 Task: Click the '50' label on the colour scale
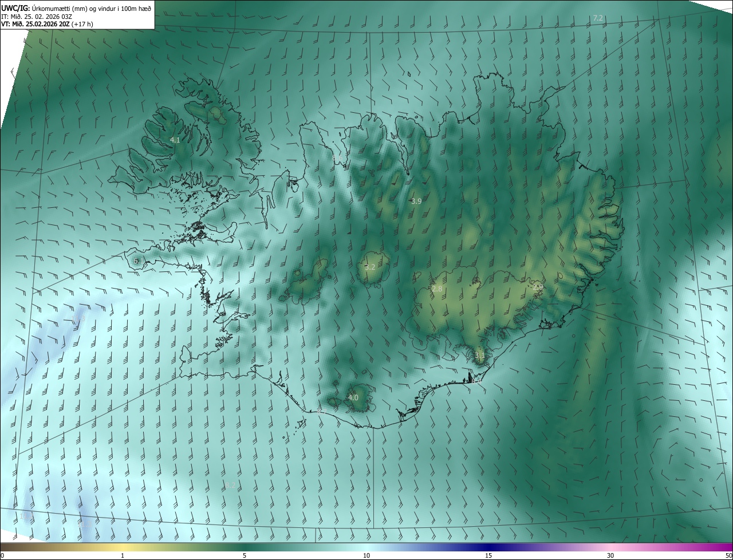(728, 555)
